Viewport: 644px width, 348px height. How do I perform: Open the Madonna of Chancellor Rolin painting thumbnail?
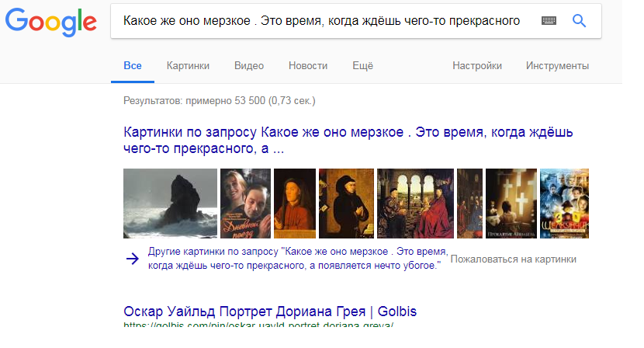tap(415, 204)
